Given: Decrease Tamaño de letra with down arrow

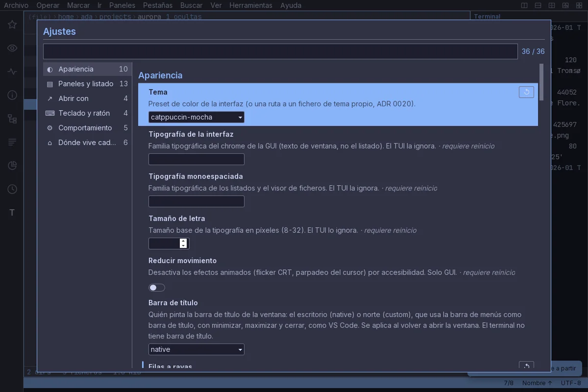Looking at the screenshot, I should pyautogui.click(x=183, y=246).
